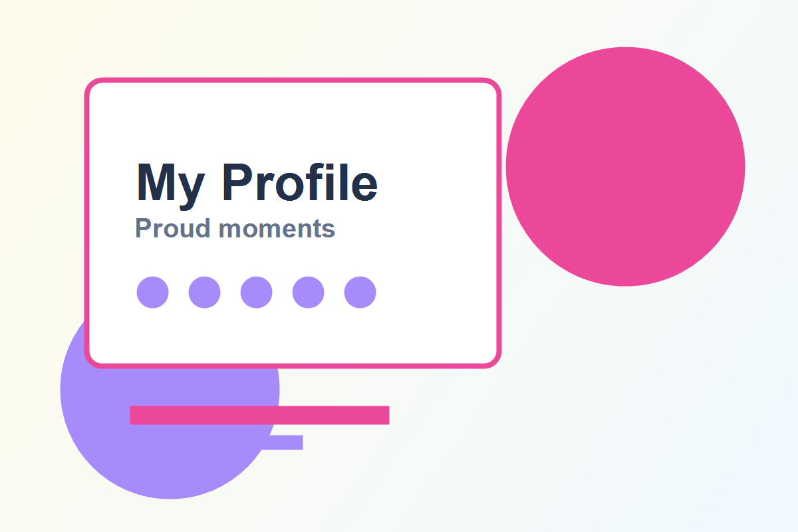Viewport: 798px width, 532px height.
Task: Click the long pink horizontal bar
Action: [x=259, y=415]
